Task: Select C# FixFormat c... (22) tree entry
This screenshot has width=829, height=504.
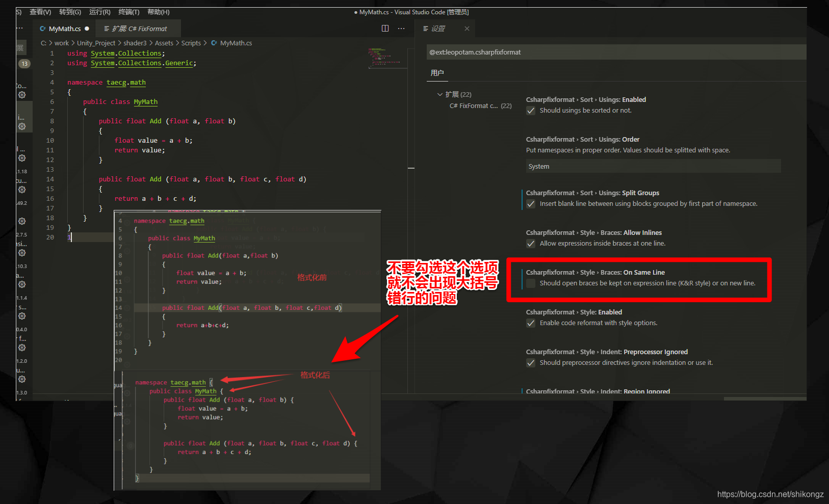Action: click(x=480, y=106)
